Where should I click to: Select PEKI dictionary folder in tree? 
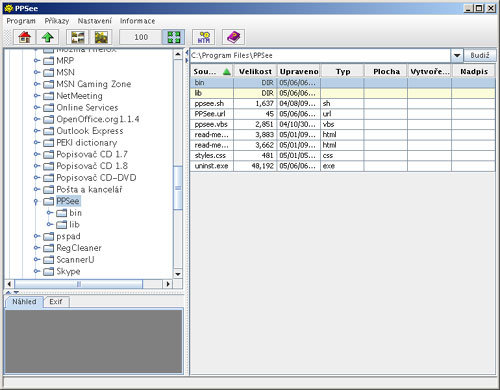87,143
